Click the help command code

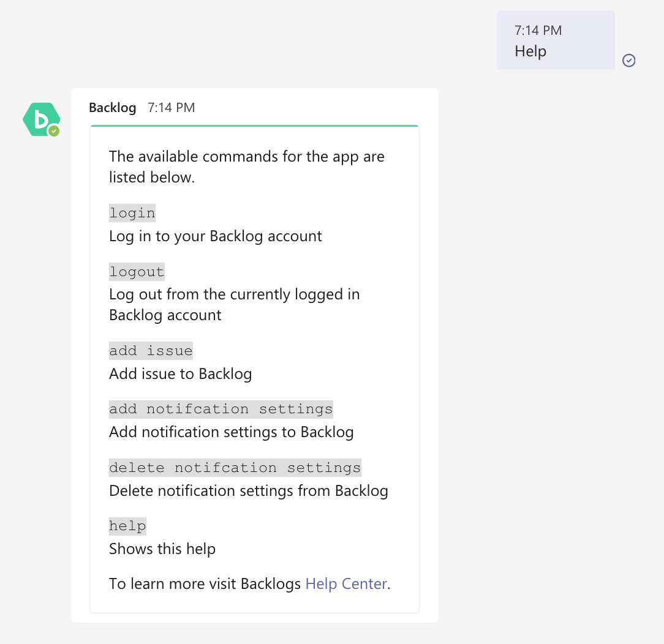click(x=127, y=526)
